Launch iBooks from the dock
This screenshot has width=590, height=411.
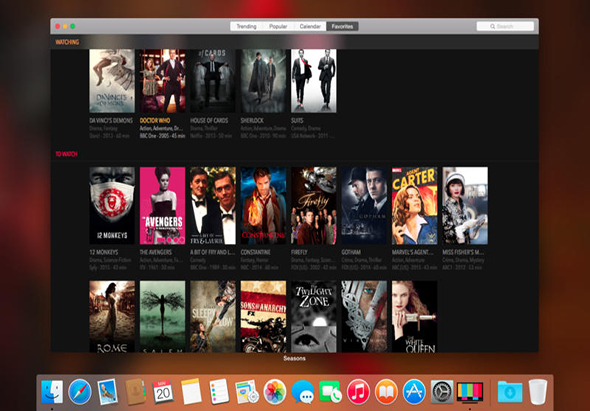click(386, 392)
